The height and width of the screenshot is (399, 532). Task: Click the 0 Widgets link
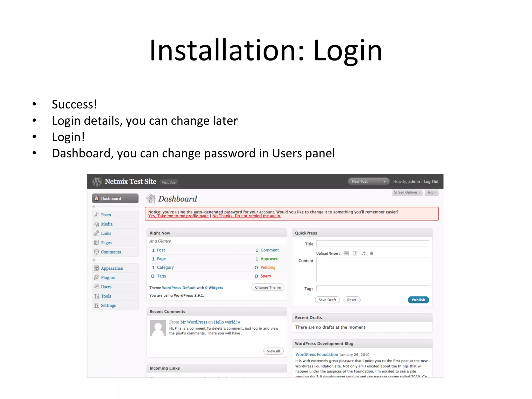pos(214,288)
